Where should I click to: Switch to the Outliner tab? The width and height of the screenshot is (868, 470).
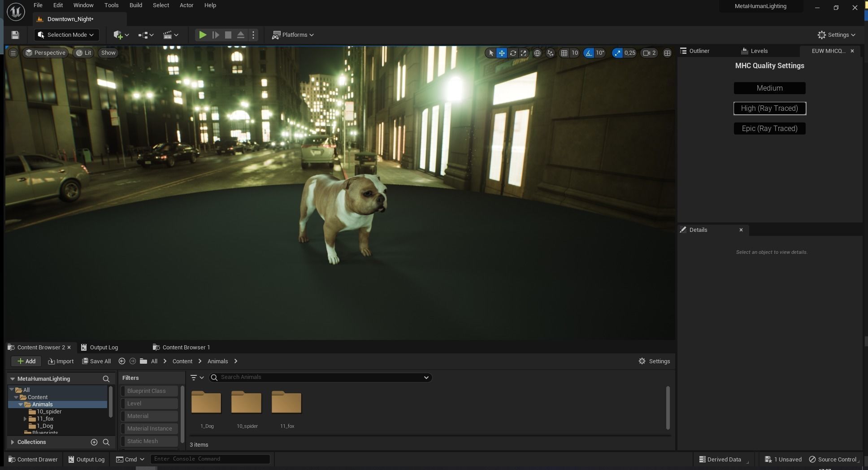(x=695, y=51)
